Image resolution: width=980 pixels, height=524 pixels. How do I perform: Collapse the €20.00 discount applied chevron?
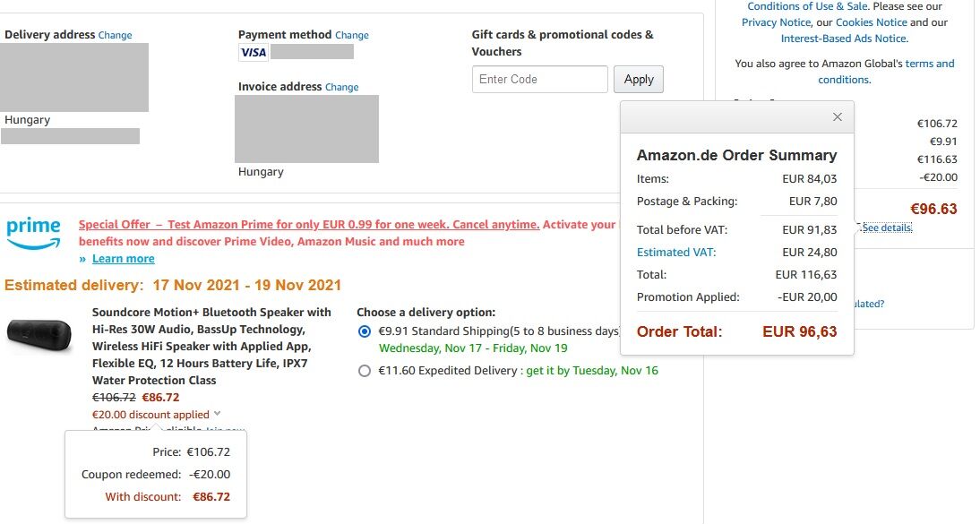click(x=217, y=414)
